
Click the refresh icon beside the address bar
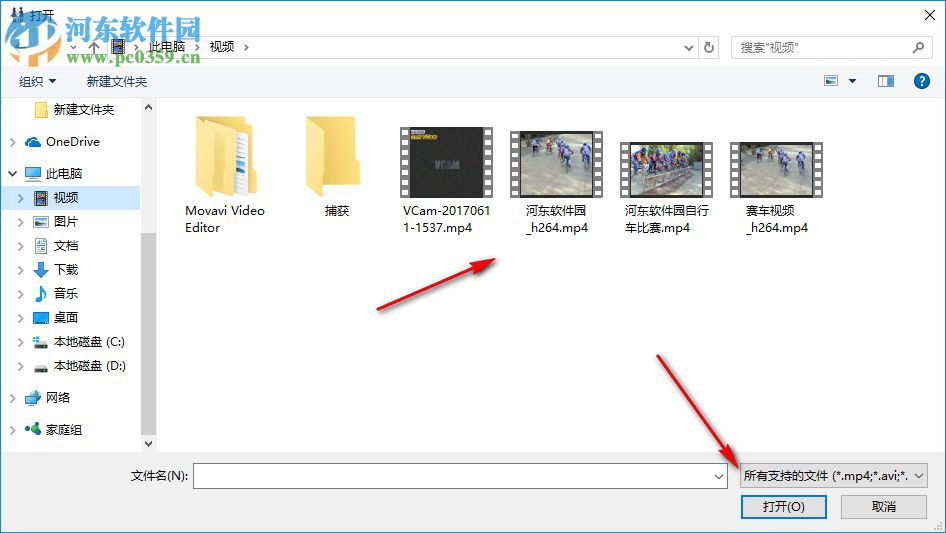click(709, 47)
